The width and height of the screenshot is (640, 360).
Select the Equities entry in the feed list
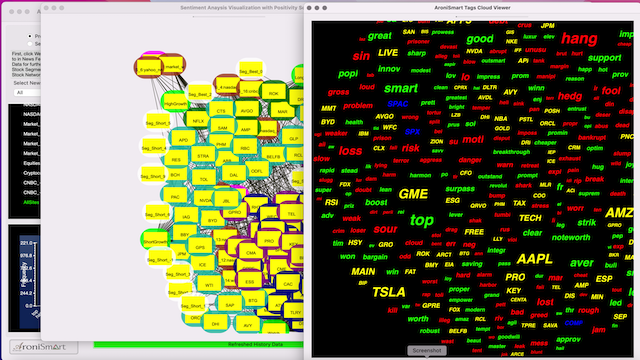(31, 163)
